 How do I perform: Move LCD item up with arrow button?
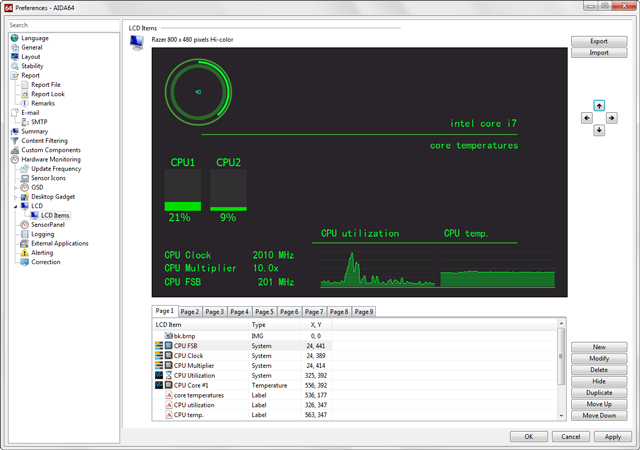(598, 105)
